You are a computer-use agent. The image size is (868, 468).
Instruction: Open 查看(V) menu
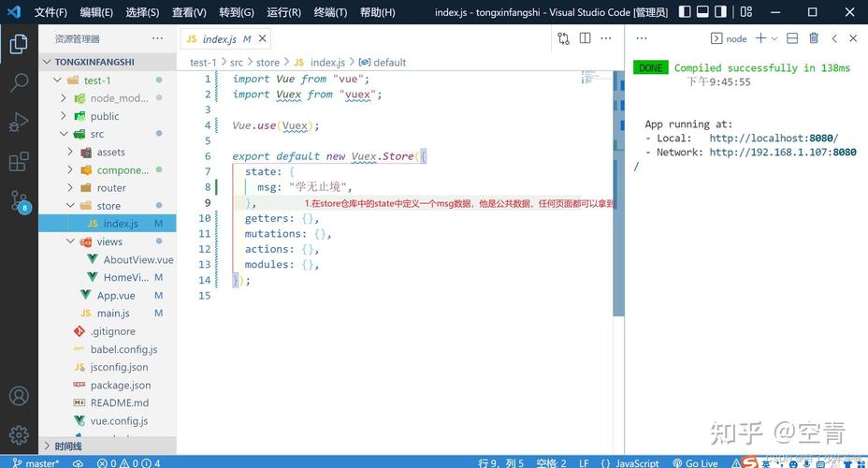[x=189, y=11]
